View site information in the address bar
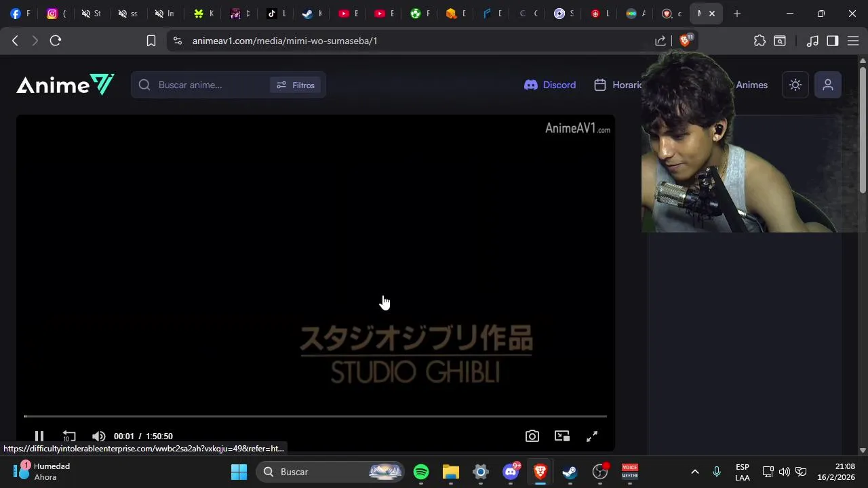Screen dimensions: 868x488 tap(178, 41)
